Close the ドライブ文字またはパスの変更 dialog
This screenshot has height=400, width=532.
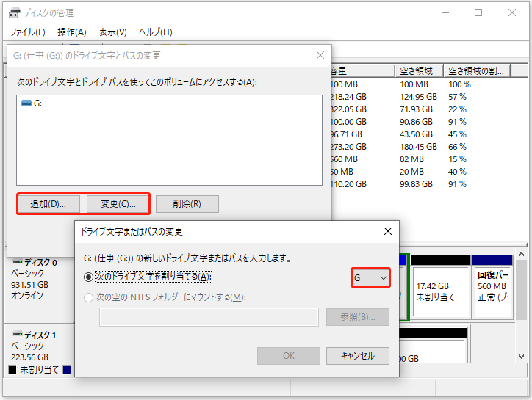click(388, 231)
